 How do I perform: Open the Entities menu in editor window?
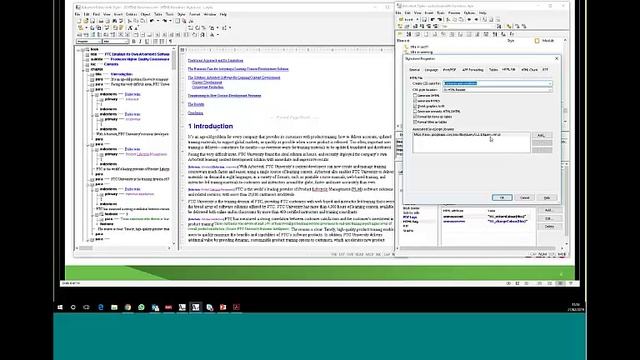(x=131, y=14)
